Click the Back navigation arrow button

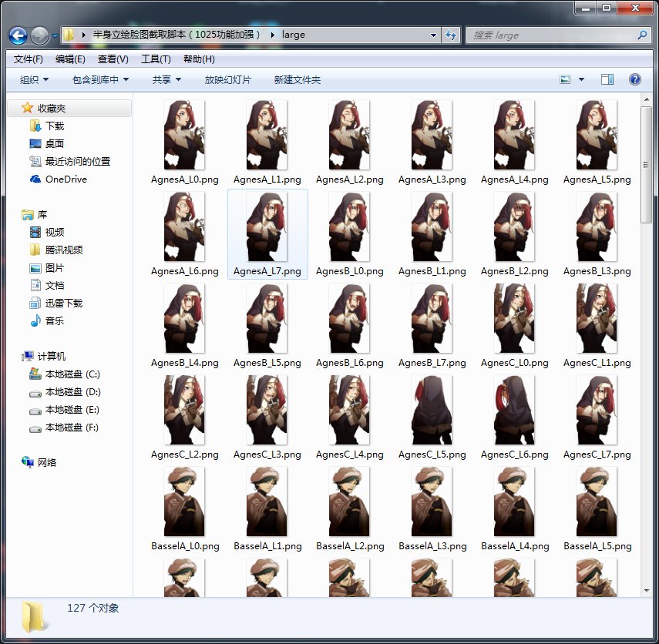pyautogui.click(x=18, y=35)
